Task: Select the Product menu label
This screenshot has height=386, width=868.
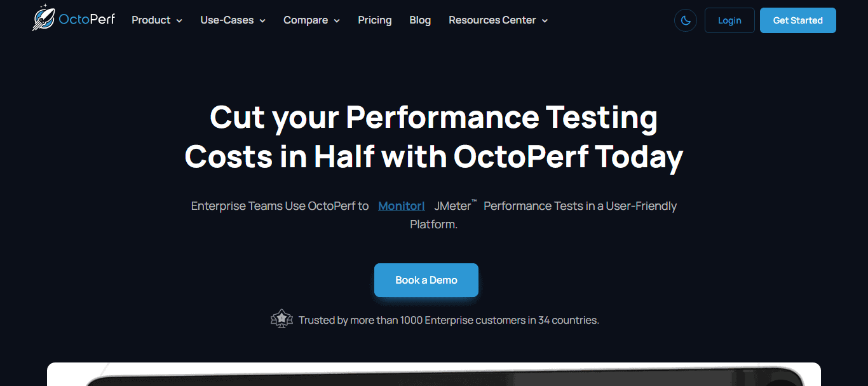Action: click(151, 20)
